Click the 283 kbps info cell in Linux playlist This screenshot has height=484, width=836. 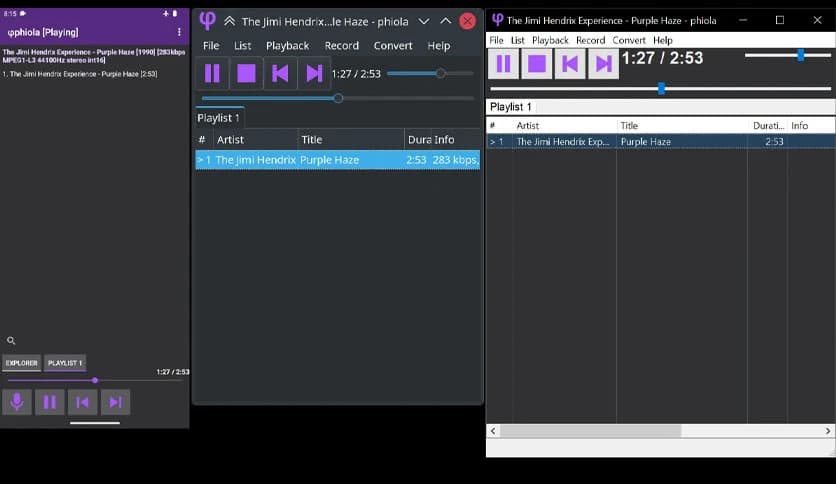tap(455, 160)
